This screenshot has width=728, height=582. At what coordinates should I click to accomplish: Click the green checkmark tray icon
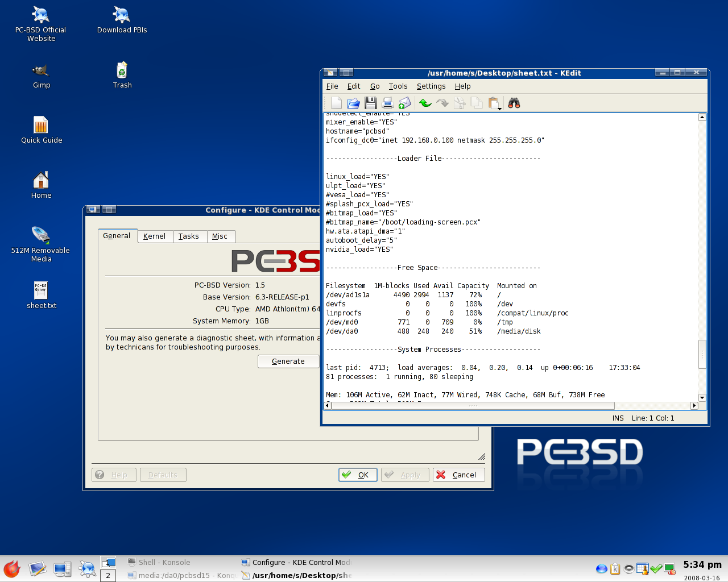coord(656,569)
